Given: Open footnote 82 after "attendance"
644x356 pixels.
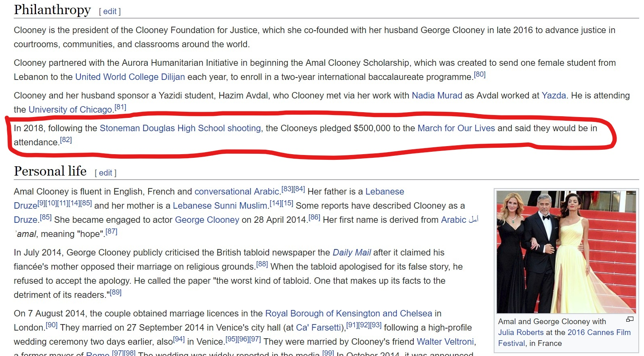Looking at the screenshot, I should [66, 140].
